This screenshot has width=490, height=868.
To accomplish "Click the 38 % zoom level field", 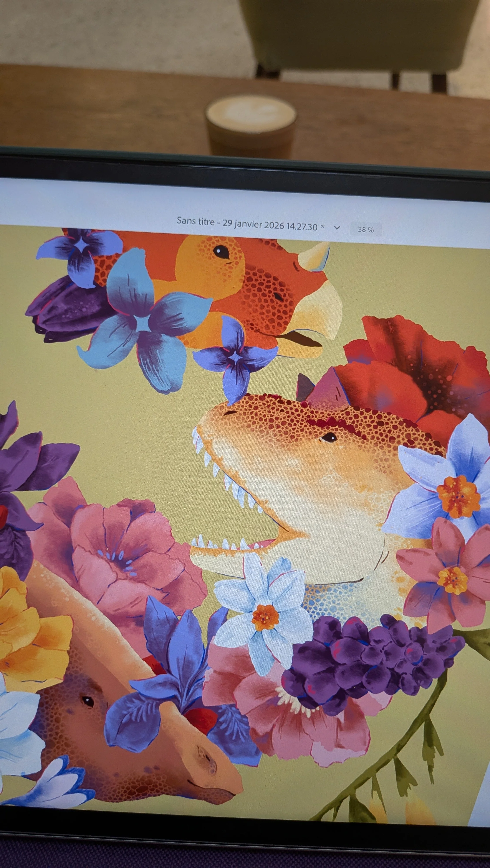I will [x=366, y=229].
